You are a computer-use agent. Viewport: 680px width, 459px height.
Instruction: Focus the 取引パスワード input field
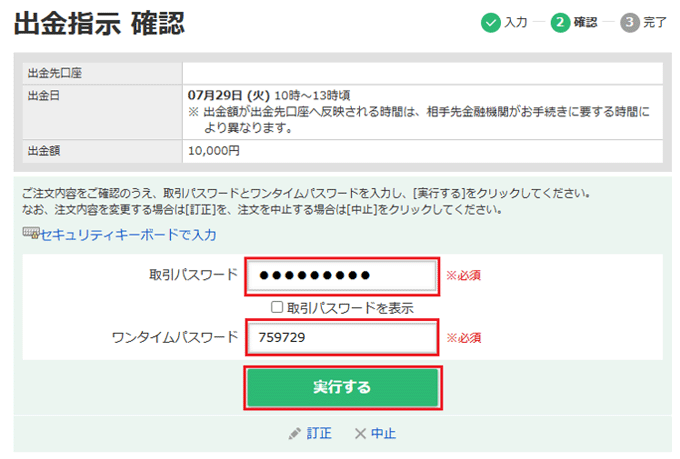click(342, 276)
